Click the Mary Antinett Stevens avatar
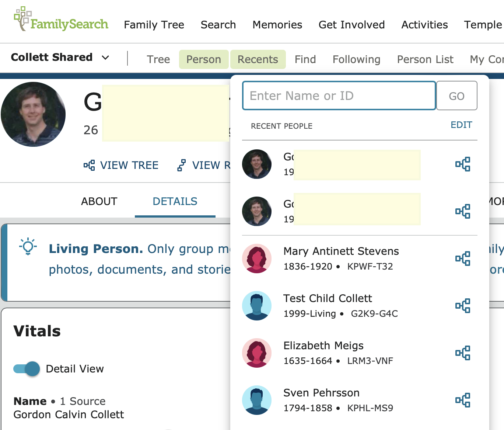The image size is (504, 430). coord(257,259)
